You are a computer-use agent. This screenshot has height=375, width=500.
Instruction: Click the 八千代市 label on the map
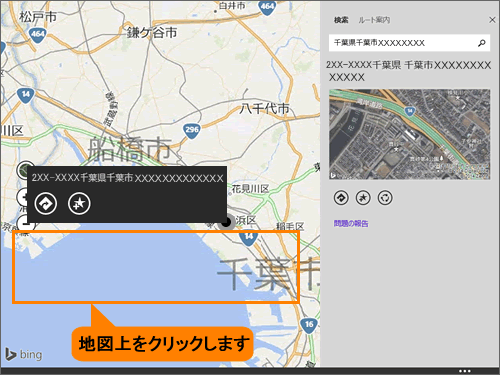click(x=264, y=108)
